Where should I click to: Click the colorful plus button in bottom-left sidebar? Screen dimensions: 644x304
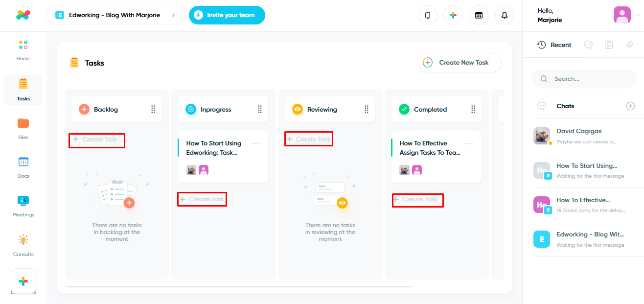click(x=23, y=281)
